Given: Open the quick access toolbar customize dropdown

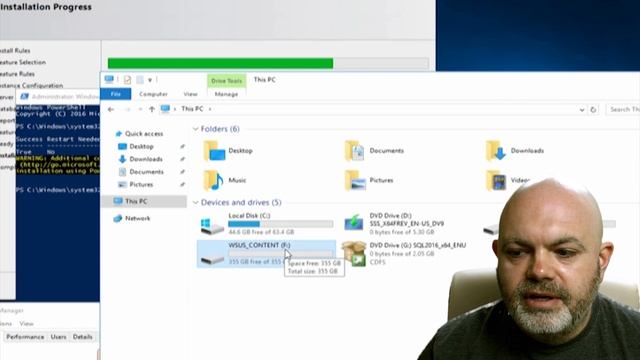Looking at the screenshot, I should (150, 80).
